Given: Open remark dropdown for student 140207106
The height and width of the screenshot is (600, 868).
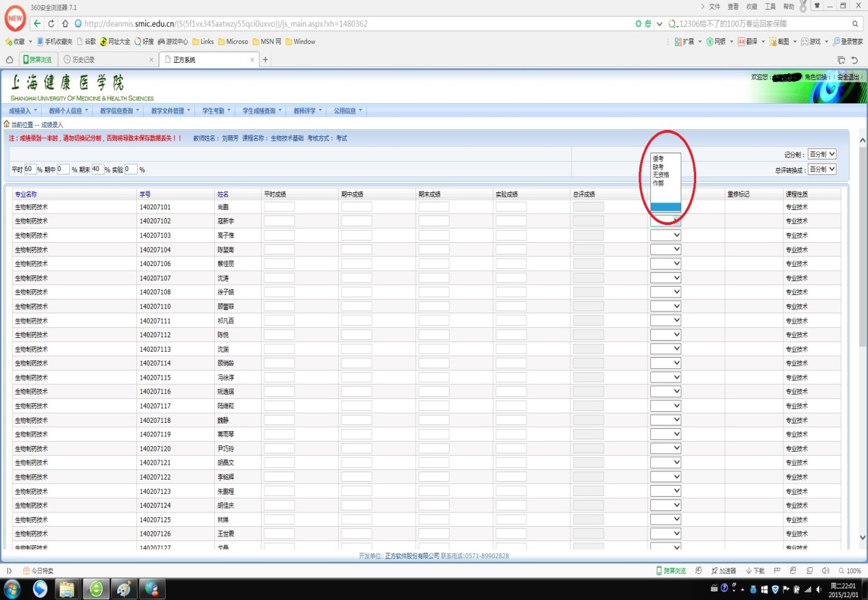Looking at the screenshot, I should pos(665,263).
